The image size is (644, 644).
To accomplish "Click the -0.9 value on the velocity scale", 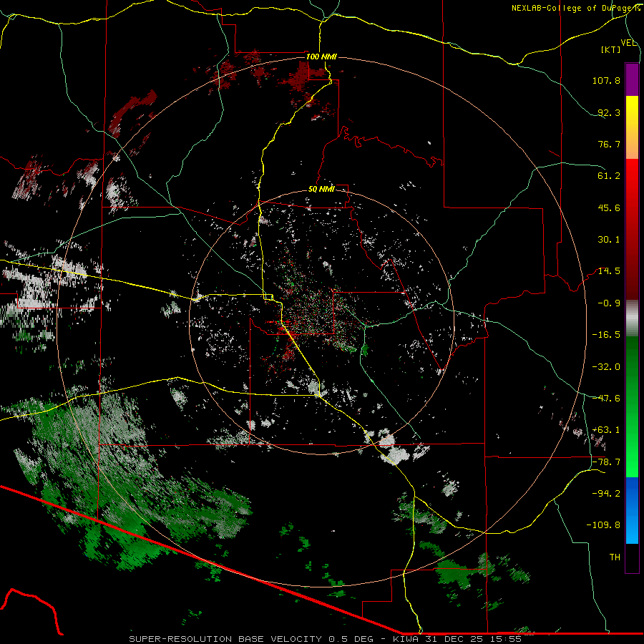I will click(609, 303).
